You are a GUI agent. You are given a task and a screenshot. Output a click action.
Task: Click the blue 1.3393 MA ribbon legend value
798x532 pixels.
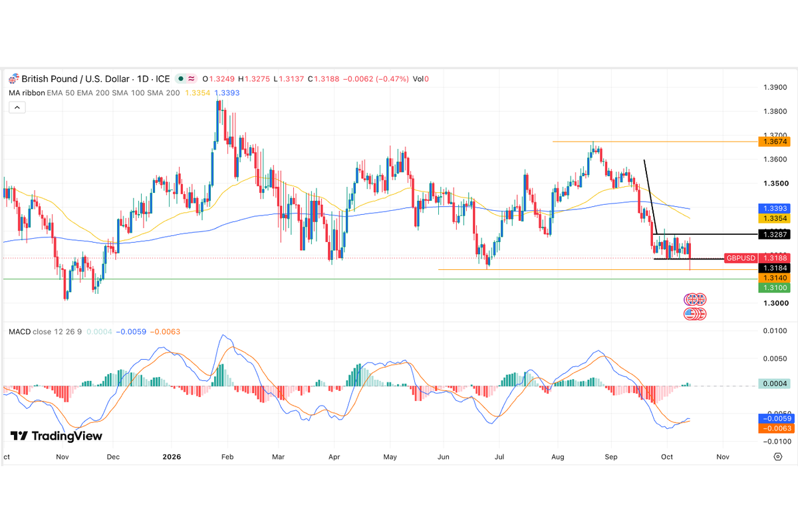click(x=227, y=93)
